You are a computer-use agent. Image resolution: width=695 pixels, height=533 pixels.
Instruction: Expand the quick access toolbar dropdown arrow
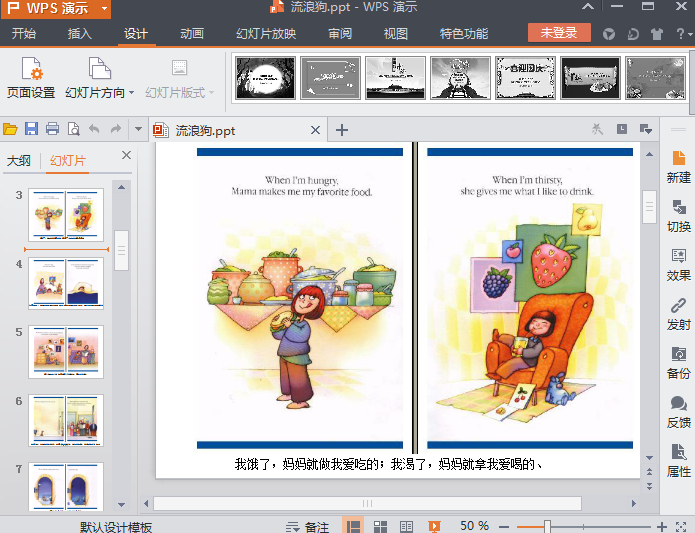138,129
